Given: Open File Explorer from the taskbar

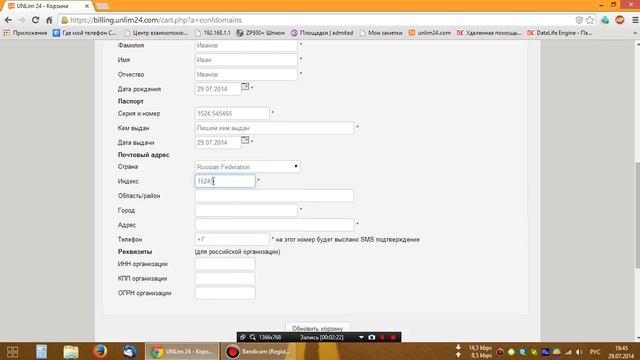Looking at the screenshot, I should 71,351.
